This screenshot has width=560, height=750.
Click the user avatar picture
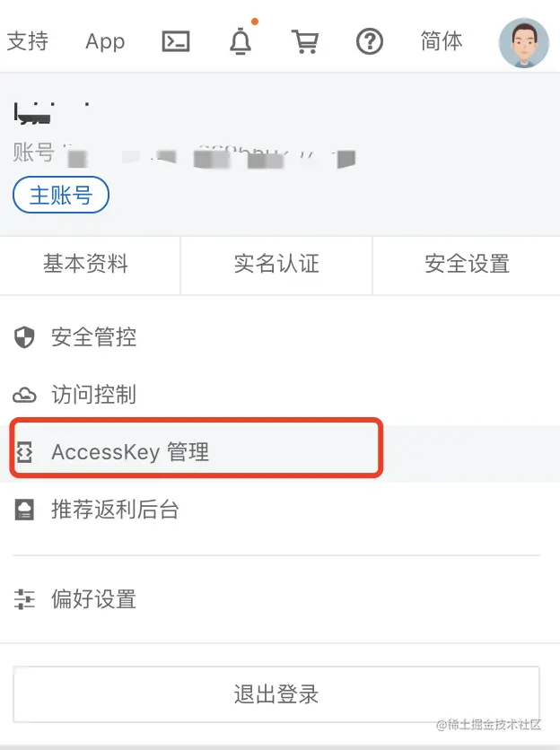click(523, 43)
